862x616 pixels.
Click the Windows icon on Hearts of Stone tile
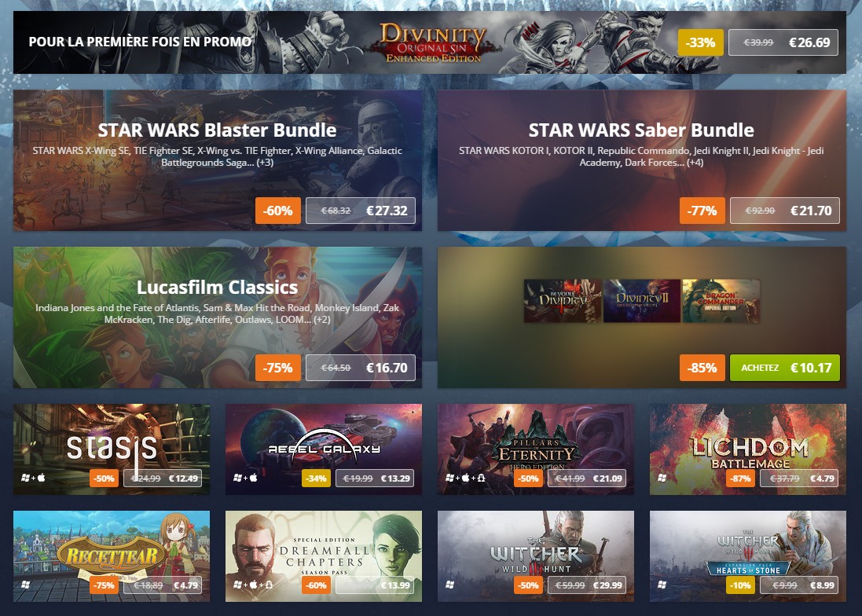(x=662, y=585)
